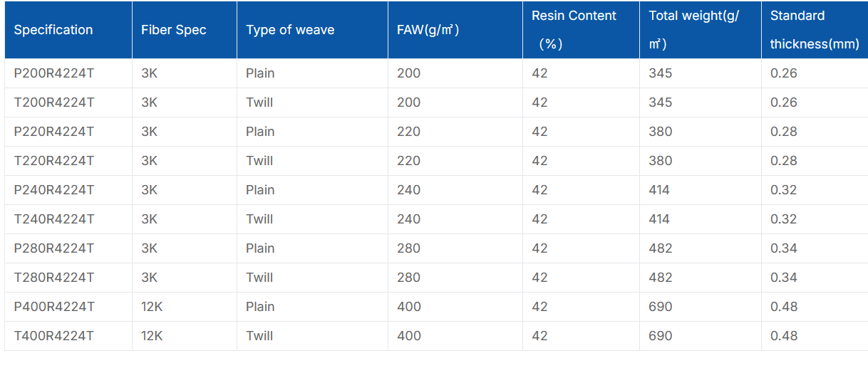The image size is (868, 368).
Task: Select the T240R4224T specification cell
Action: 54,219
